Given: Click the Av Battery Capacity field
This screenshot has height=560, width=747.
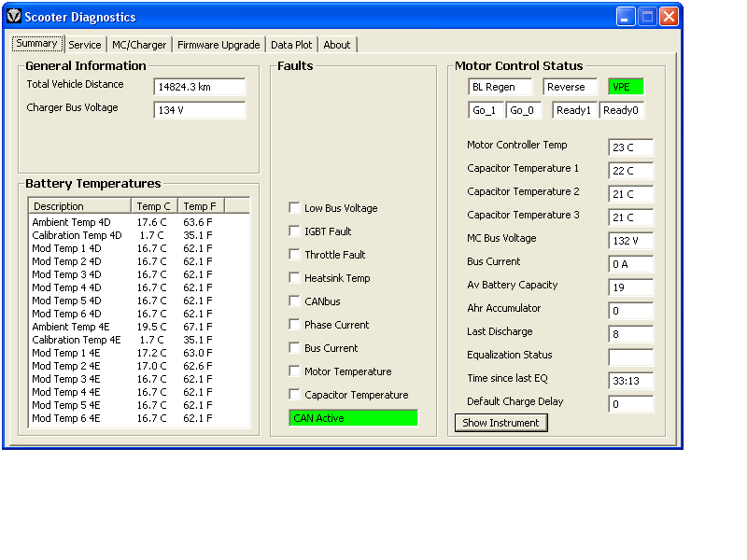Looking at the screenshot, I should (x=631, y=287).
